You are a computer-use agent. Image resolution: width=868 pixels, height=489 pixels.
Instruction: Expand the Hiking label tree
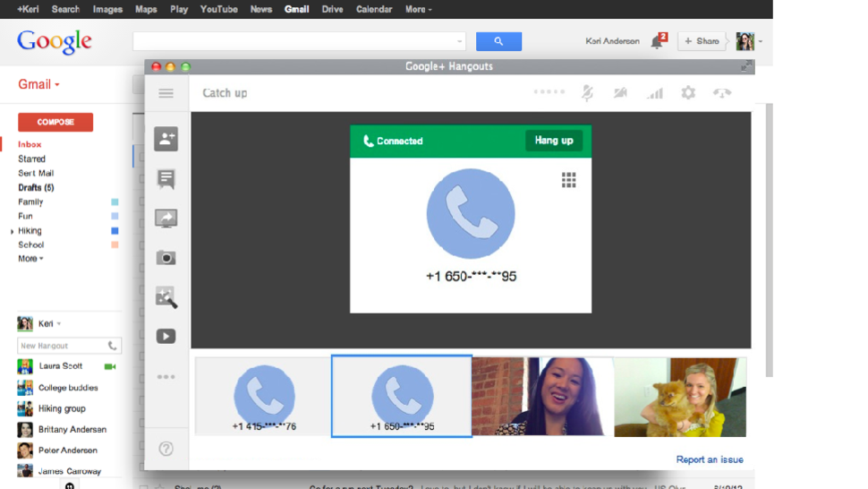tap(13, 231)
